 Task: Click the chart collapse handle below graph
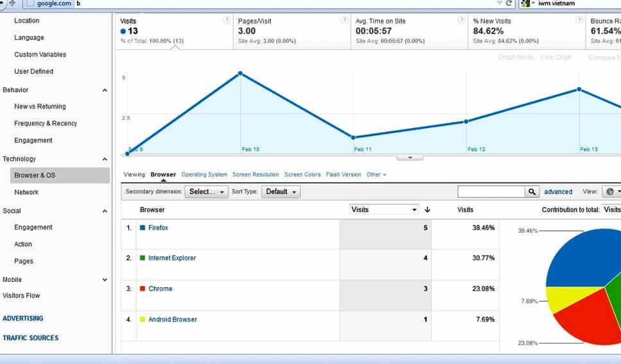pos(410,158)
